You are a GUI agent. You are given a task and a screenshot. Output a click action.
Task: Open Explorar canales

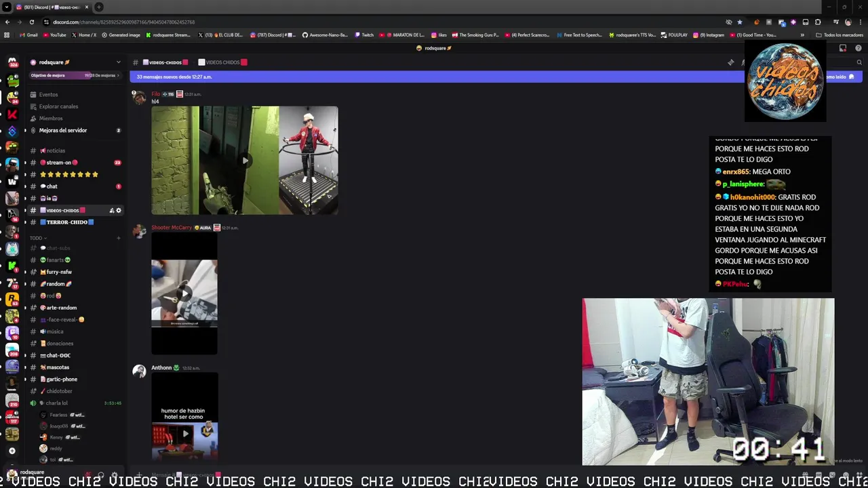tap(76, 106)
